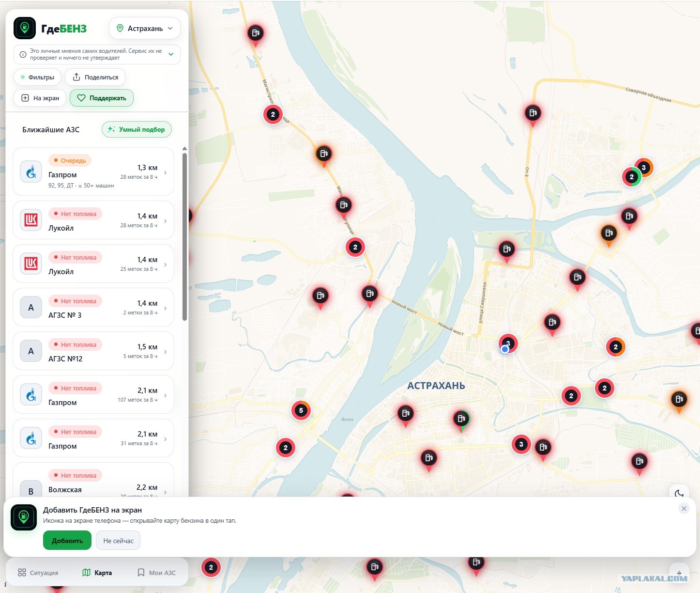Click the ГдеБЕНЗ icon in the add-to-screen banner

tap(24, 517)
